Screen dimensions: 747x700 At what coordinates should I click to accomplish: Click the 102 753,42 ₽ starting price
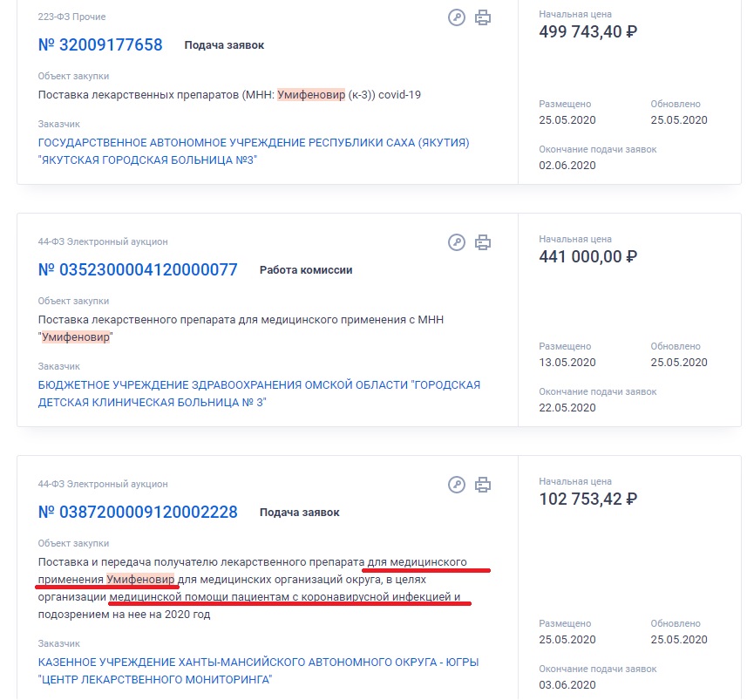587,500
